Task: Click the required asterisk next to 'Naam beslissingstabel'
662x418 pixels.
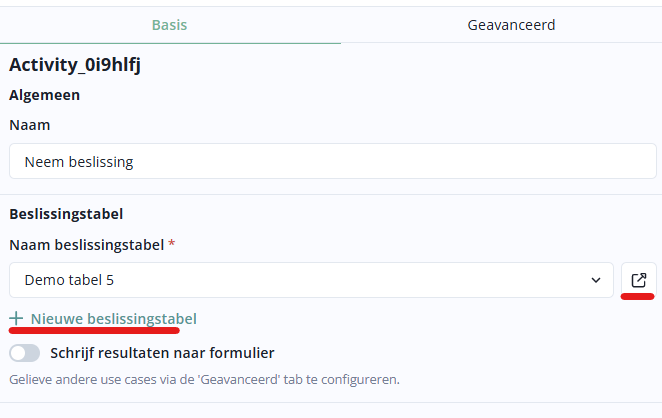Action: [x=171, y=244]
